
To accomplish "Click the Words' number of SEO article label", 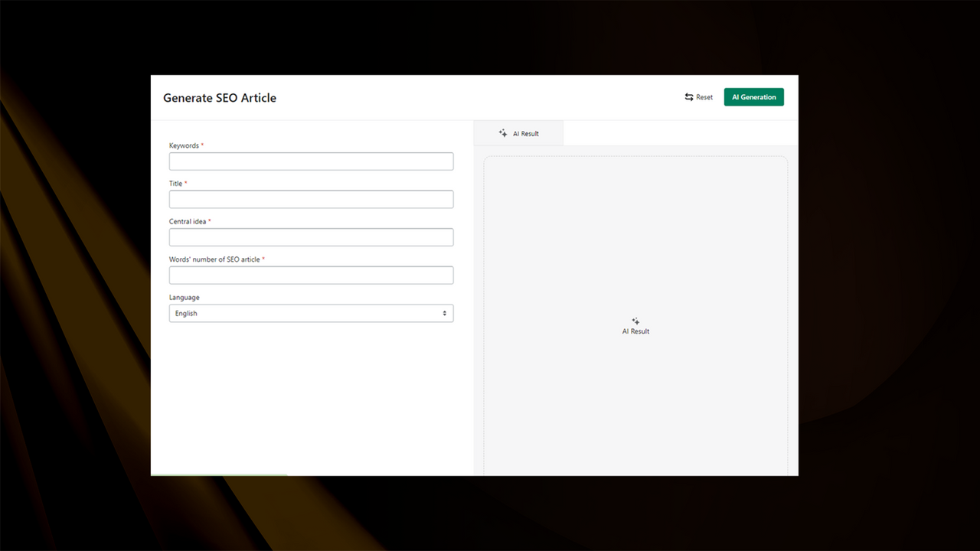I will [x=214, y=259].
